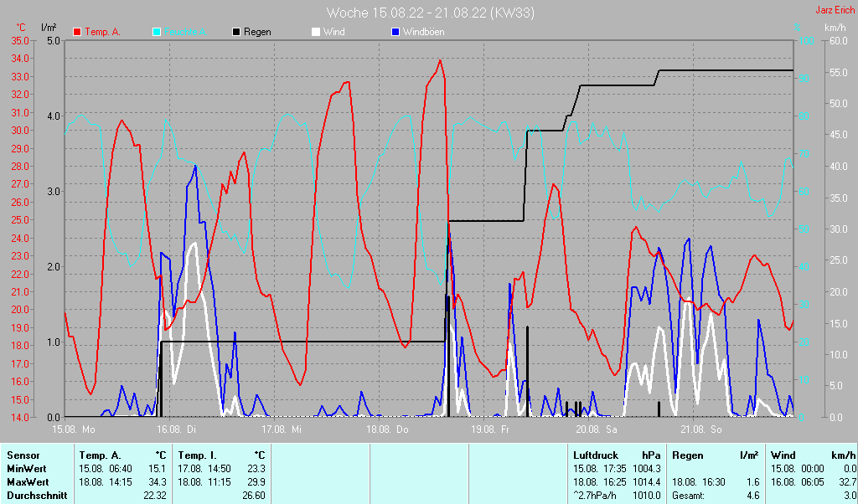Click the '4.0' tick on the l/m² axis

click(54, 116)
